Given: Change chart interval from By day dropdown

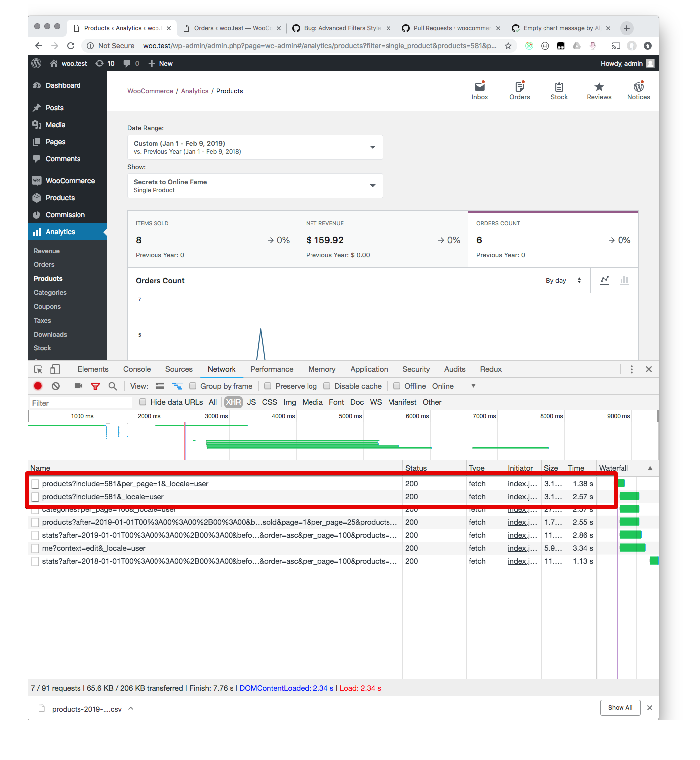Looking at the screenshot, I should tap(564, 280).
